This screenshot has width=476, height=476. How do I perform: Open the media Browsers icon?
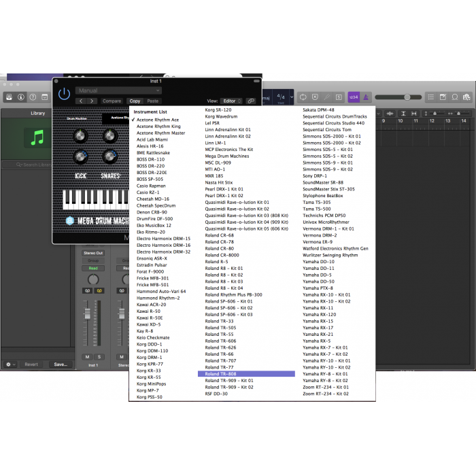click(x=466, y=97)
